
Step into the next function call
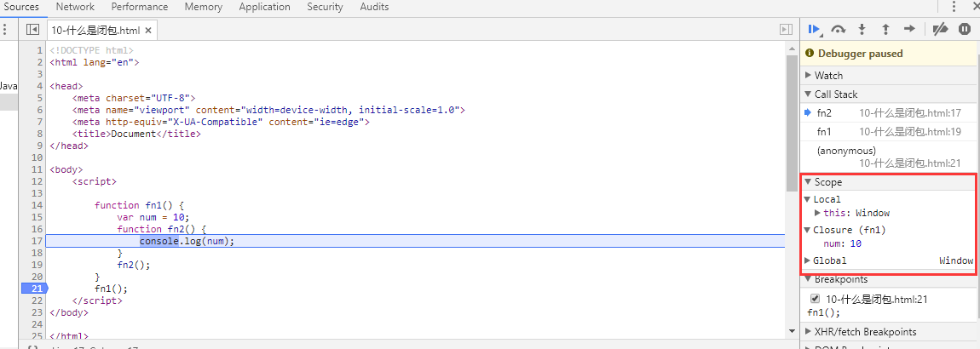pyautogui.click(x=862, y=29)
